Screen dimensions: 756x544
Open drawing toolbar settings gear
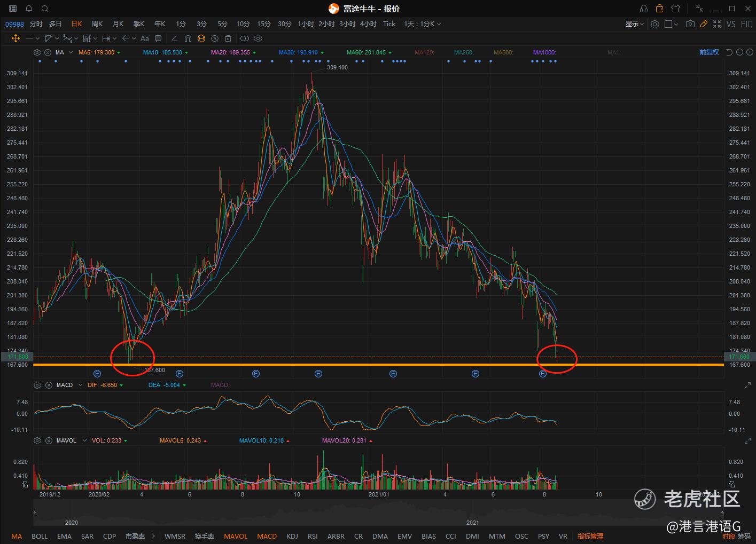tap(258, 38)
